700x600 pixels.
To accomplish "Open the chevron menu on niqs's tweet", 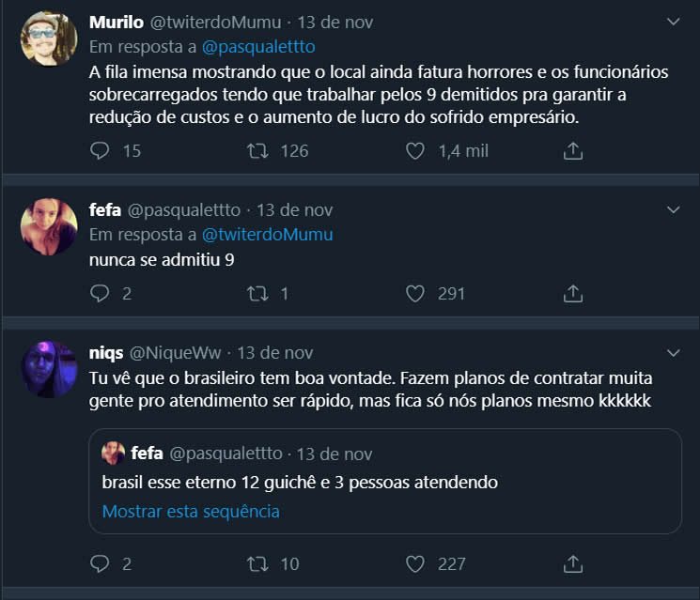I will (673, 353).
